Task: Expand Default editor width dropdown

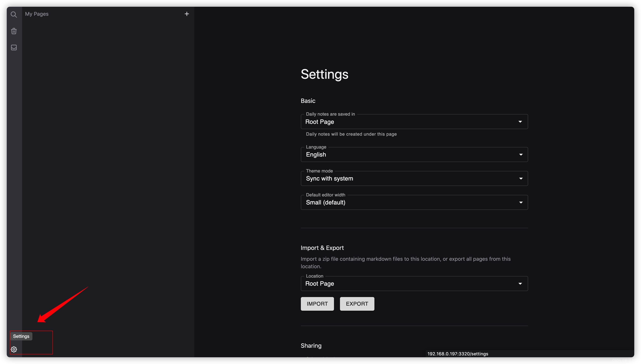Action: [414, 203]
